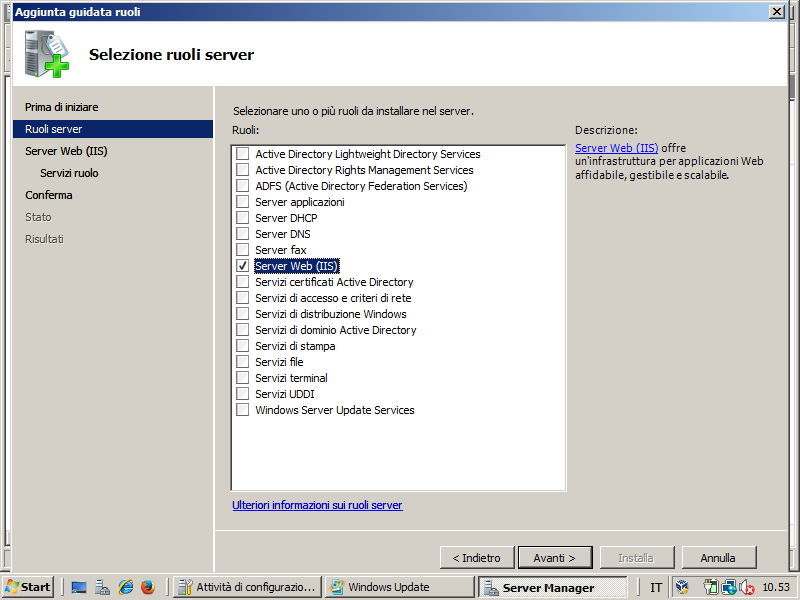Image resolution: width=800 pixels, height=600 pixels.
Task: Check Servizi di stampa role
Action: coord(243,345)
